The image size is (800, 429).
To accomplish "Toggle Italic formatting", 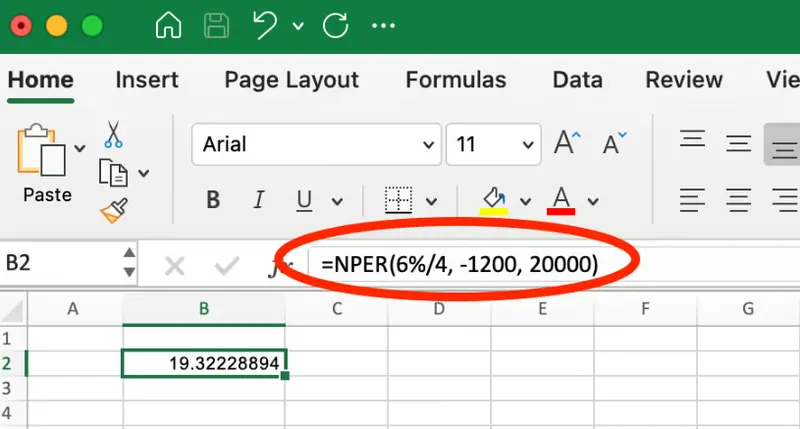I will click(259, 200).
